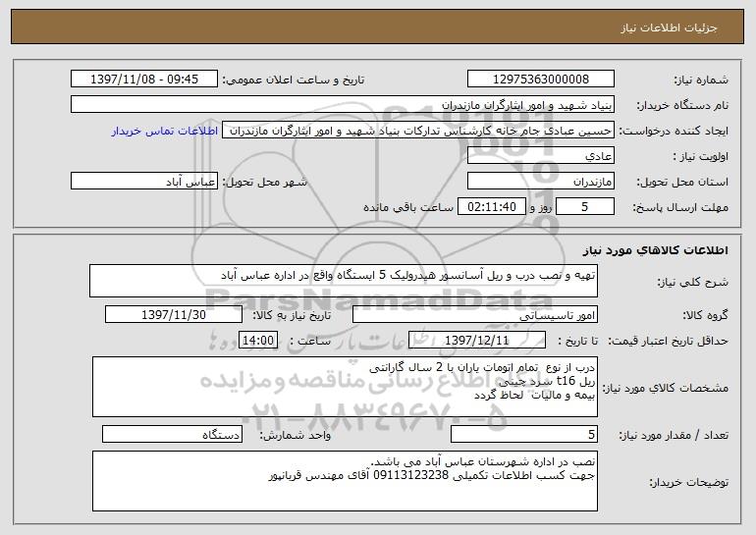Click the delivery city field عباس آباد

coord(144,182)
